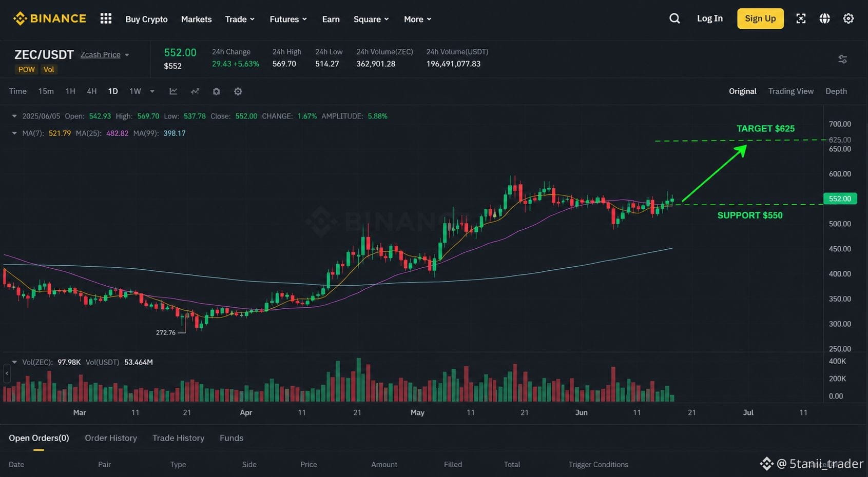This screenshot has width=868, height=477.
Task: Collapse the side panel arrow handle
Action: [x=7, y=373]
